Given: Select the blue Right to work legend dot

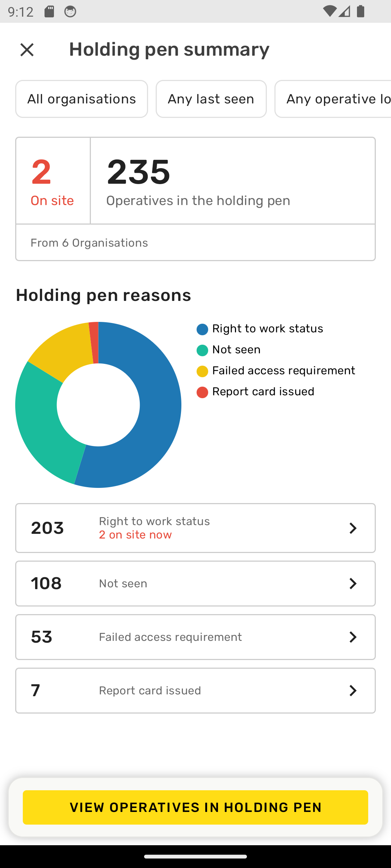Looking at the screenshot, I should (202, 329).
